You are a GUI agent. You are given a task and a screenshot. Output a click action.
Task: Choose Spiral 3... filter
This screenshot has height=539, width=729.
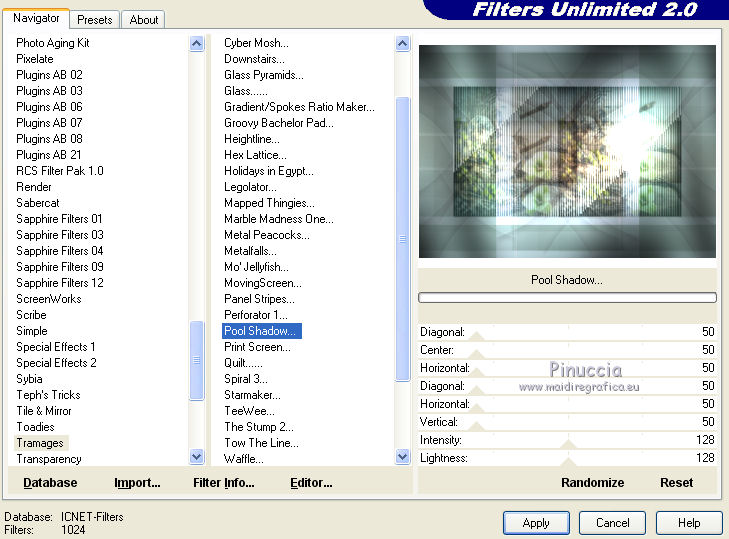(245, 379)
